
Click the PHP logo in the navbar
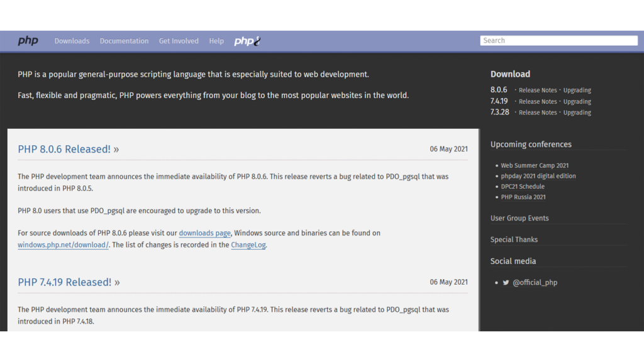coord(28,41)
